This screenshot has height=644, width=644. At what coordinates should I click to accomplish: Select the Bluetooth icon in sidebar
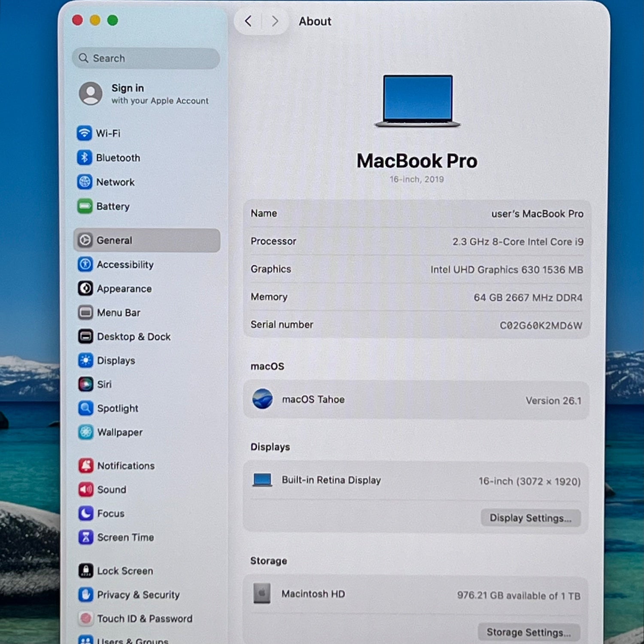pos(85,158)
